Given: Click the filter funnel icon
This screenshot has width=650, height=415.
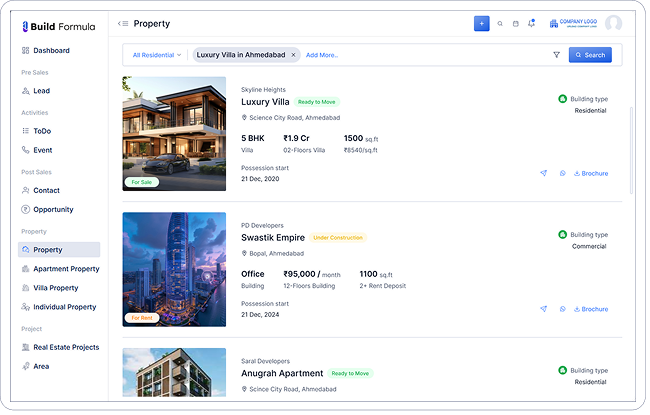Looking at the screenshot, I should [x=556, y=55].
